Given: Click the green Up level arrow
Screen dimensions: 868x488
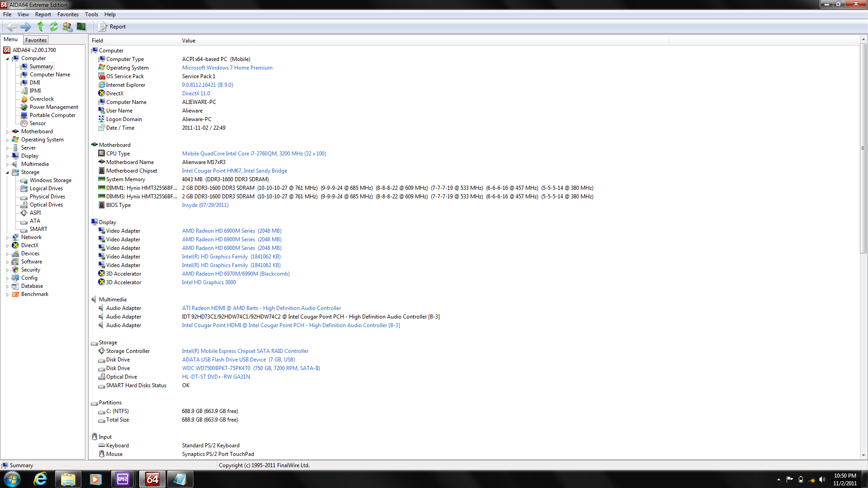Looking at the screenshot, I should tap(40, 27).
